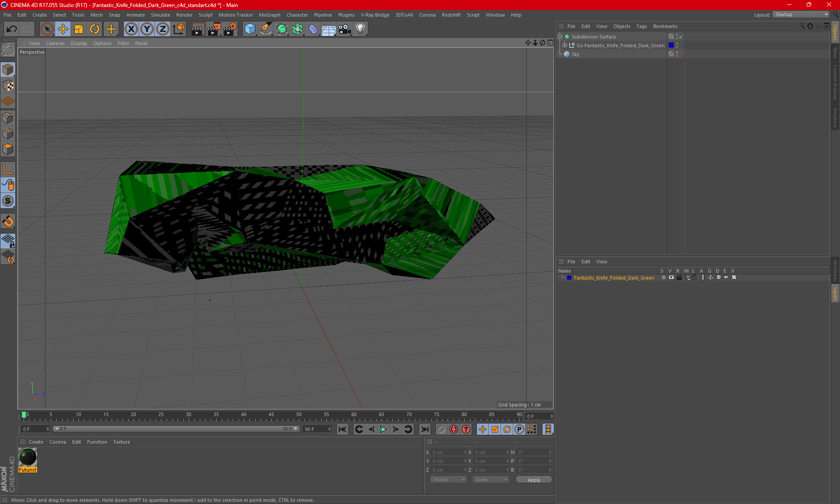Switch to Texture mode
This screenshot has height=504, width=840.
pos(8,85)
